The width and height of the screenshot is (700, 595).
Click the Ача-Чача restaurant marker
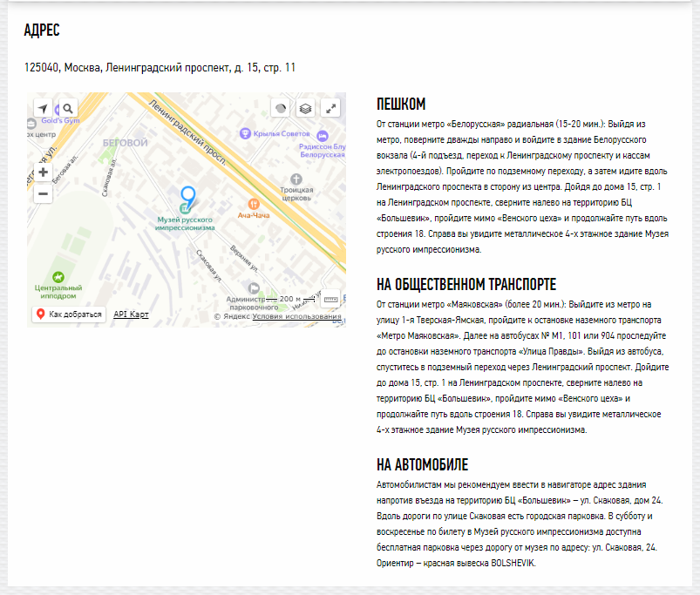point(254,204)
